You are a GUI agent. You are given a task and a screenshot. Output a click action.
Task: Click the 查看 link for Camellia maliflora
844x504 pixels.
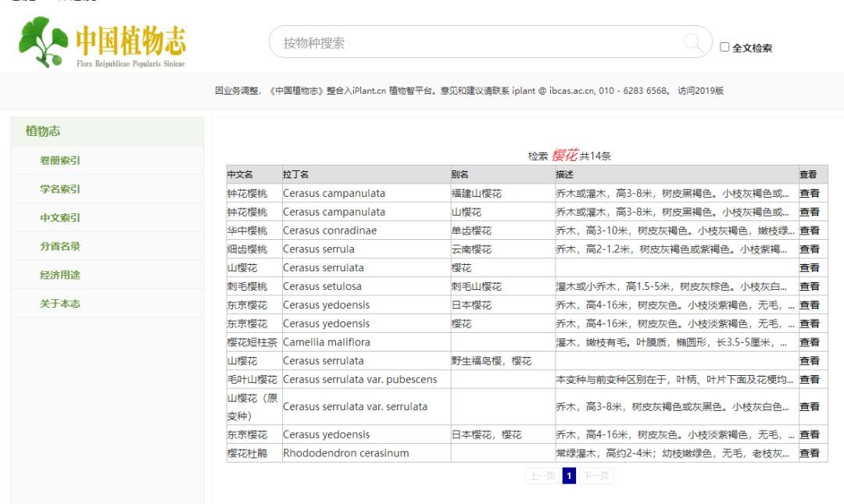810,342
